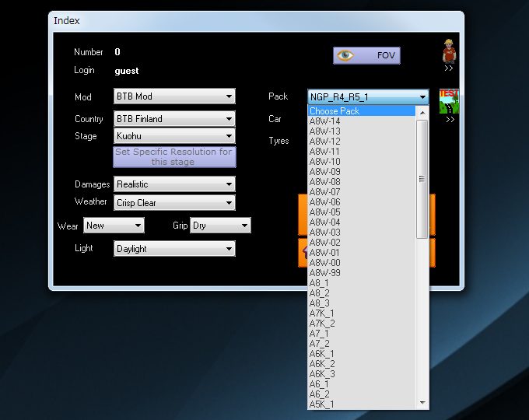Open the Grip dropdown
Screen dimensions: 529x420
[x=220, y=226]
